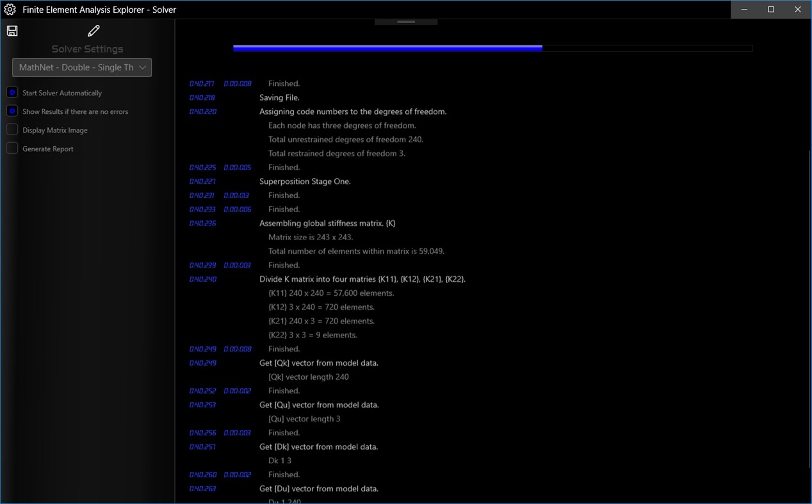The image size is (812, 504).
Task: Click the scrollbar thumb above the log
Action: click(406, 20)
